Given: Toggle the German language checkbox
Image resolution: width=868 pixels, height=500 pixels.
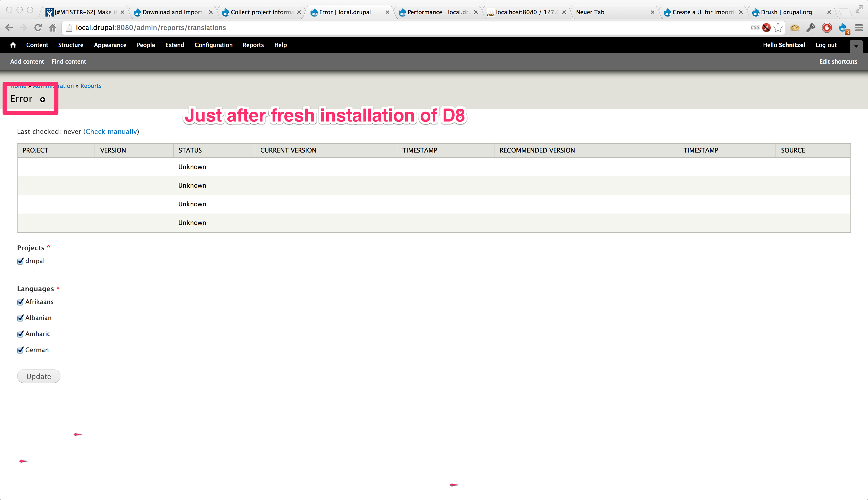Looking at the screenshot, I should coord(21,350).
